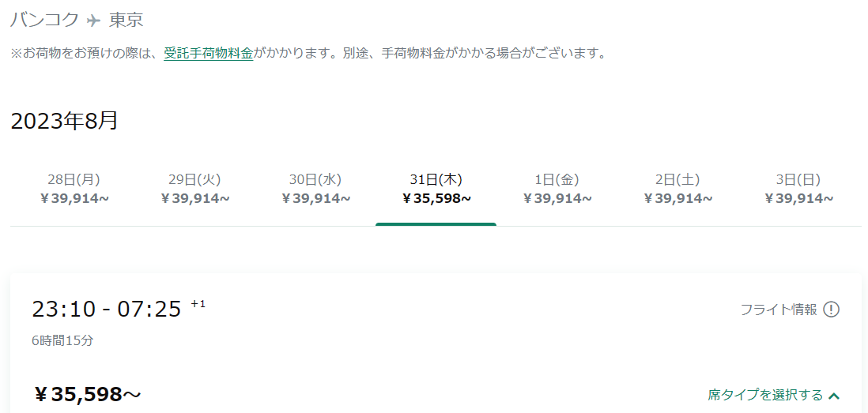
Task: Click the バンコク origin city label
Action: click(45, 20)
